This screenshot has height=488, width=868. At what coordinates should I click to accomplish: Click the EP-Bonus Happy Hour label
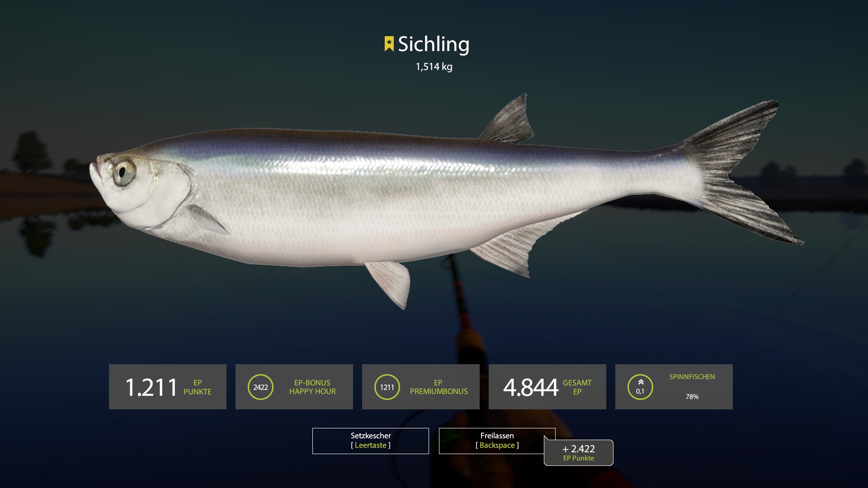coord(312,387)
